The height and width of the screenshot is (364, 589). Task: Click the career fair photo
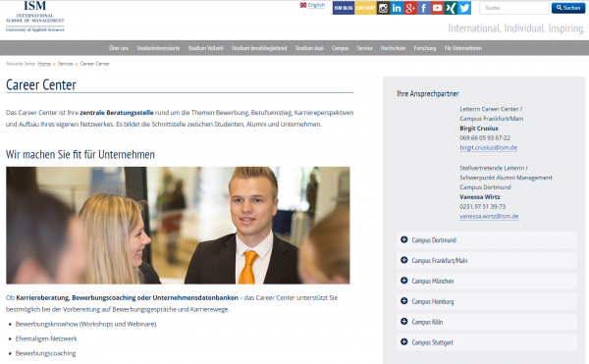click(x=178, y=225)
